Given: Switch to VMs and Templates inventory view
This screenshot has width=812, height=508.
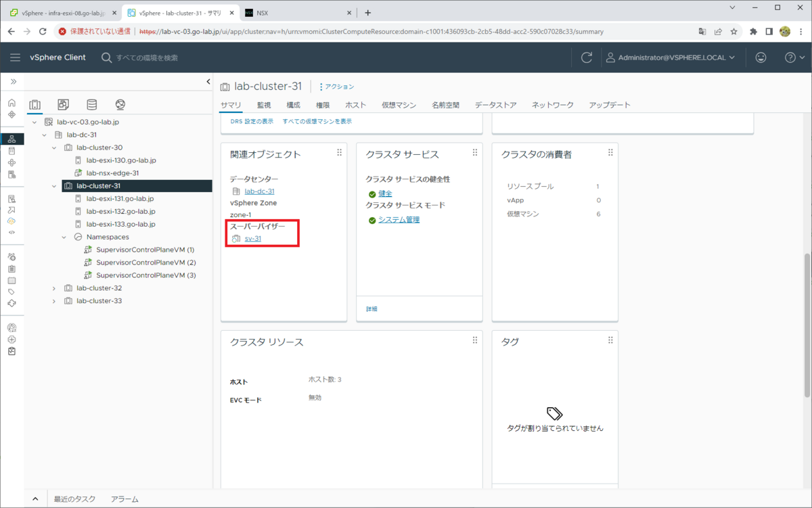Looking at the screenshot, I should (63, 105).
